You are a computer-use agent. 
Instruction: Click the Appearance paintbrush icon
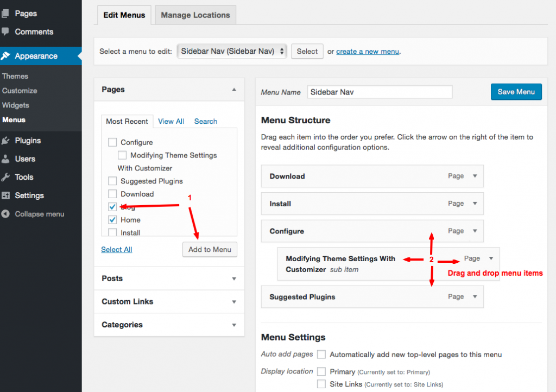click(5, 56)
